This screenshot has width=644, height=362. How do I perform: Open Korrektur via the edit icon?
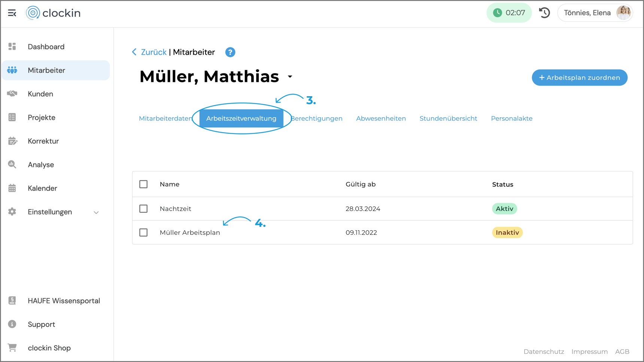(x=12, y=141)
